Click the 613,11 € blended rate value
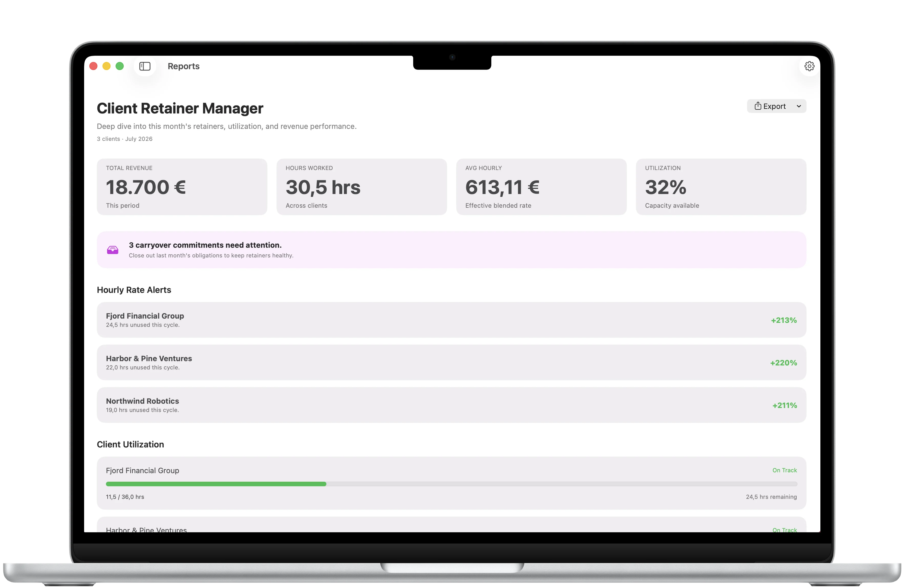 point(502,187)
